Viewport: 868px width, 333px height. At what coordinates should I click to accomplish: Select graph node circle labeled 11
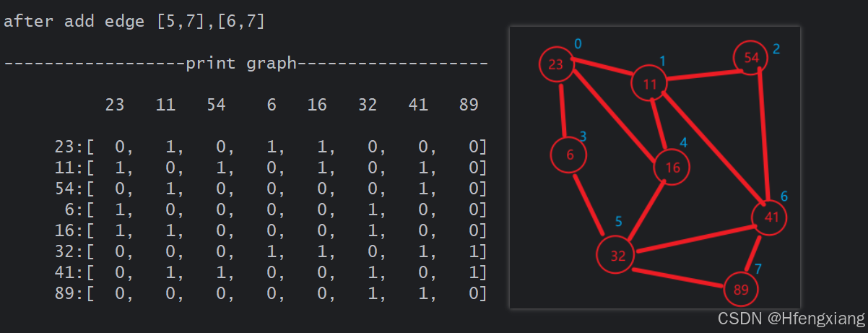coord(649,83)
